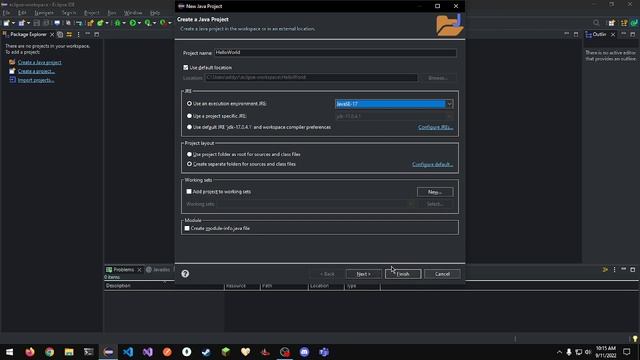
Task: Check Create module-info.java file
Action: [x=187, y=228]
